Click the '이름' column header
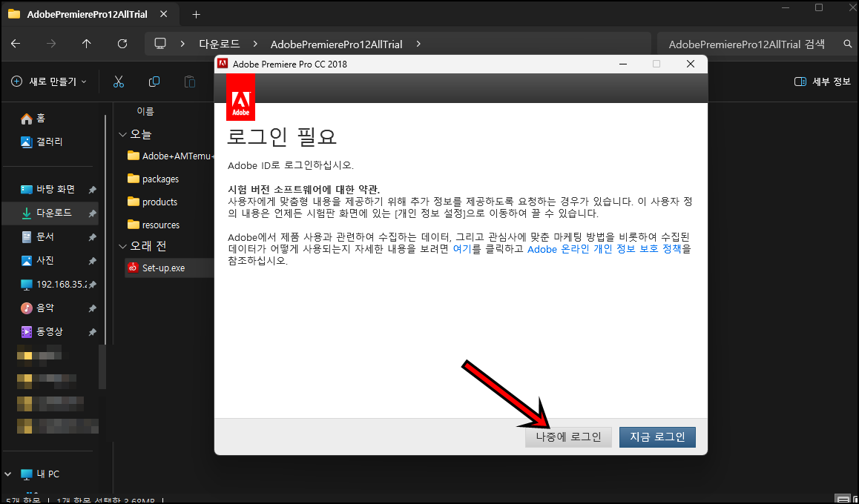This screenshot has width=859, height=504. (145, 112)
